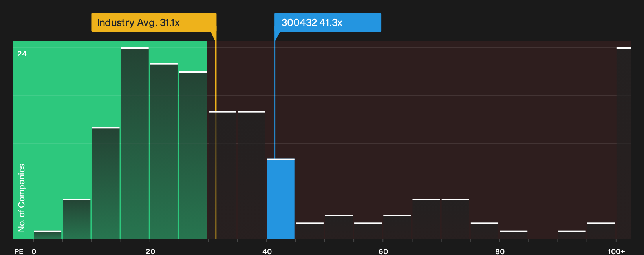644x255 pixels.
Task: Select the green bar for PE 5–10
Action: 77,219
